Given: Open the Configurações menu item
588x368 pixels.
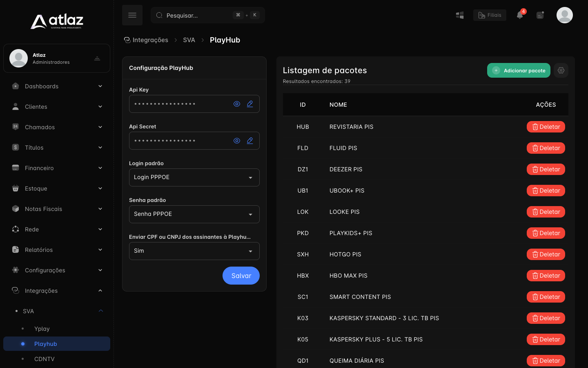Looking at the screenshot, I should tap(57, 270).
